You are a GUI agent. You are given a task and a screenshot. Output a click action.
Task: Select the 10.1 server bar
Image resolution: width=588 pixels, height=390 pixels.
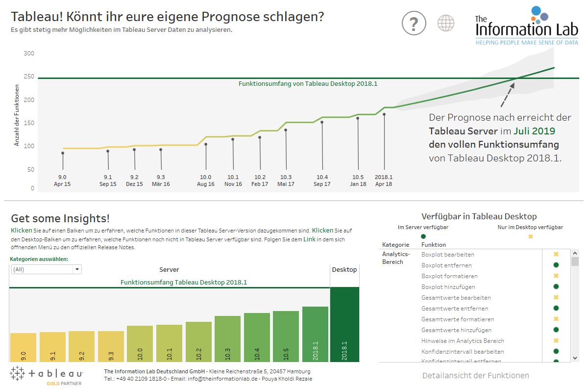[169, 343]
